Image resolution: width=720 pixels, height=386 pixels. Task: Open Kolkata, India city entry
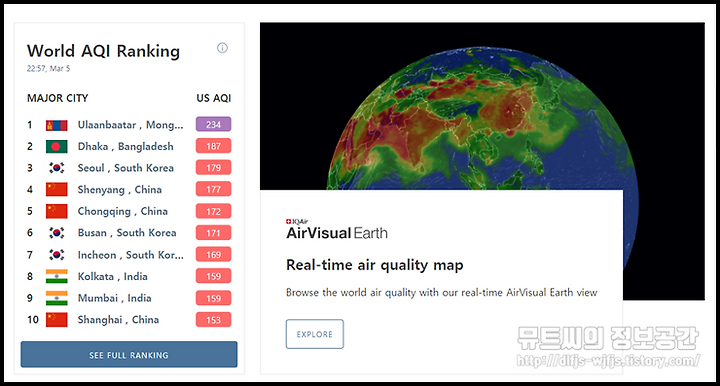click(x=112, y=276)
